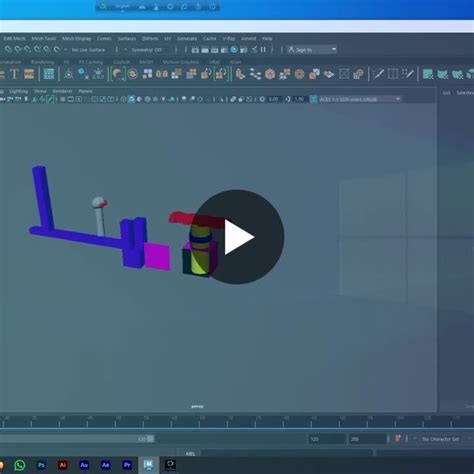Toggle the Make Live magnet icon
The width and height of the screenshot is (474, 474).
(x=57, y=50)
